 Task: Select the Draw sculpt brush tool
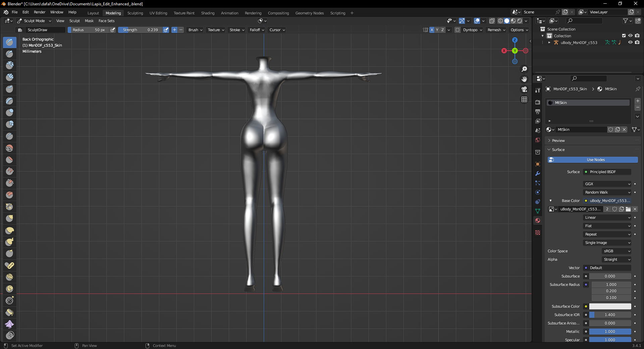[10, 42]
